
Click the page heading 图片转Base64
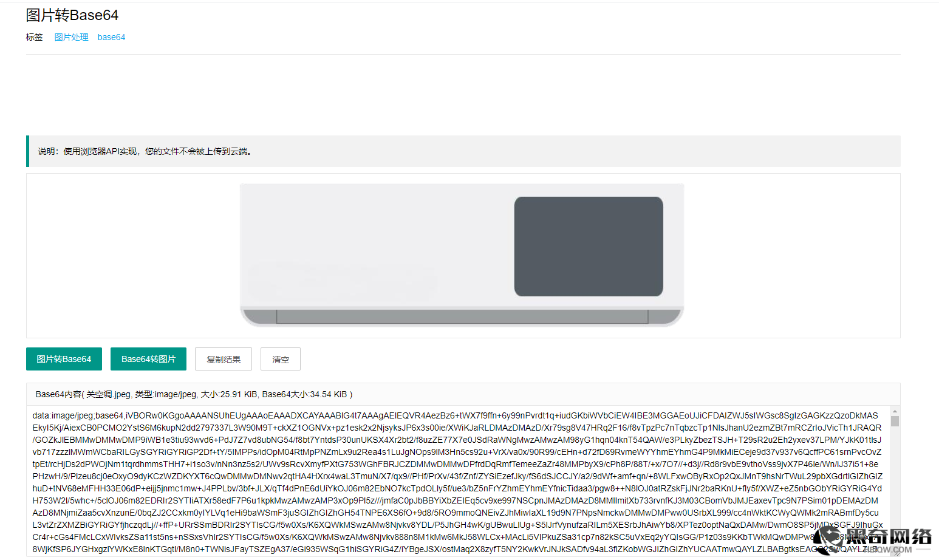tap(72, 15)
